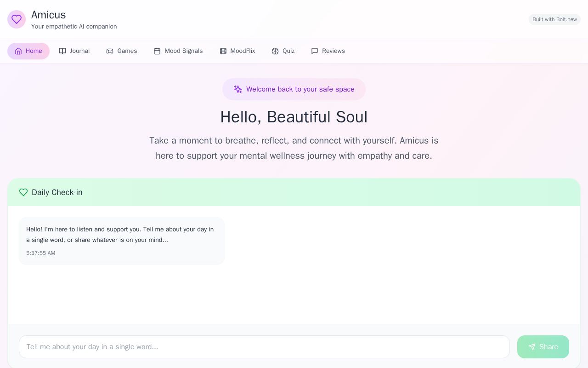The height and width of the screenshot is (368, 588).
Task: Click the Amicus heart logo icon
Action: tap(17, 19)
